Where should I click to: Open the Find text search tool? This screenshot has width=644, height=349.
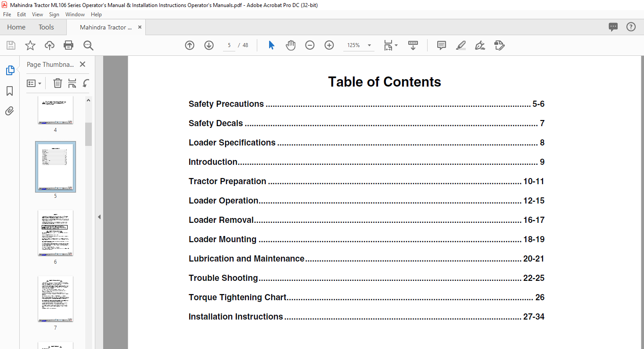coord(88,45)
